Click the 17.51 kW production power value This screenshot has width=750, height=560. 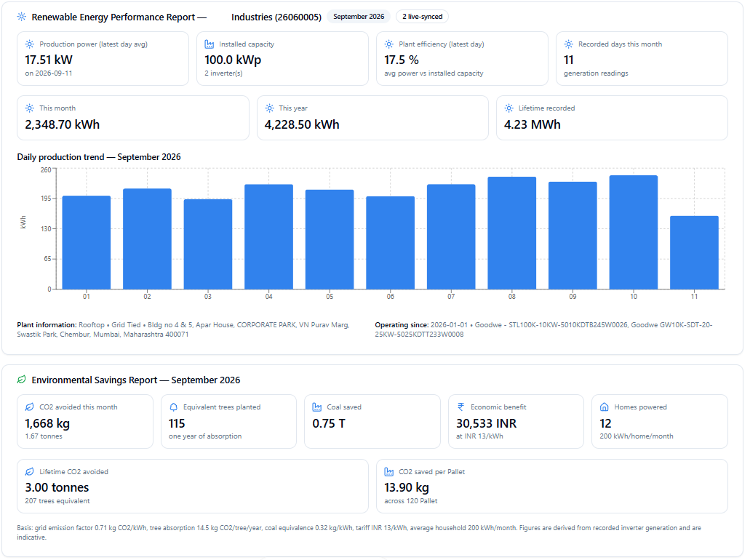tap(49, 60)
